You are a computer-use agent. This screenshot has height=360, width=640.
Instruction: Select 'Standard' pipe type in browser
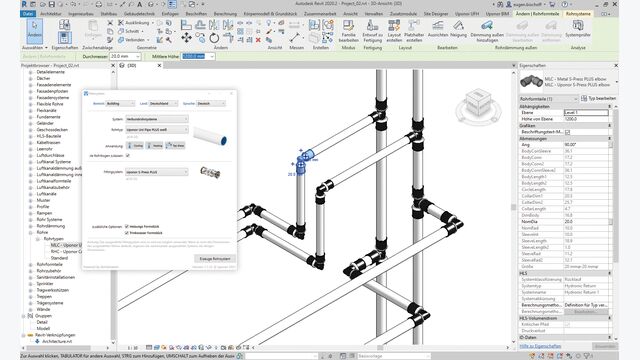click(59, 258)
